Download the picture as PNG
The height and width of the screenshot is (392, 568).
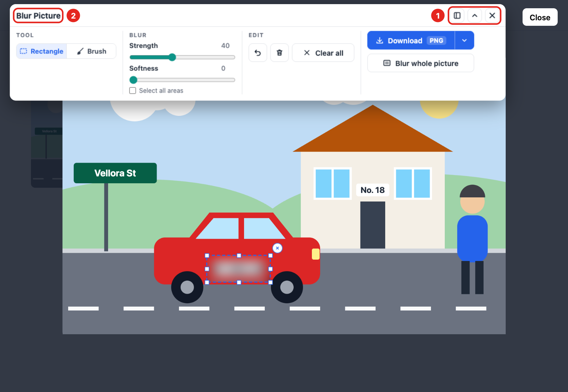click(x=411, y=41)
